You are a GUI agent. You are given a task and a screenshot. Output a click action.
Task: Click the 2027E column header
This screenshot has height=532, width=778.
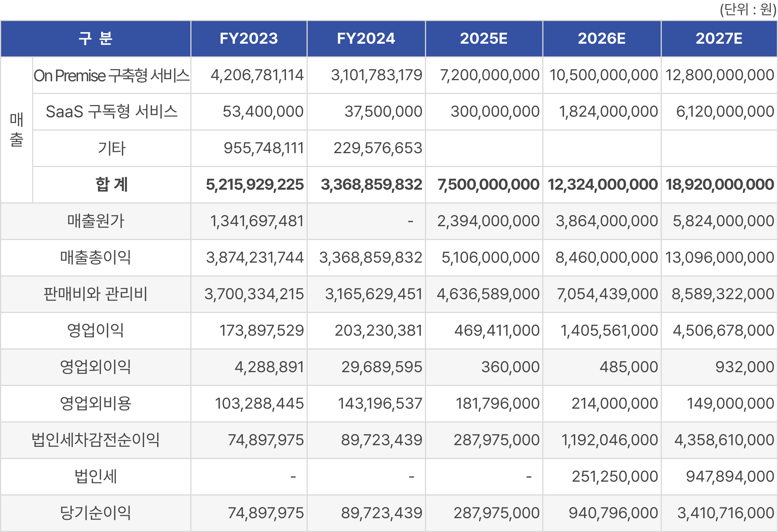[x=719, y=38]
